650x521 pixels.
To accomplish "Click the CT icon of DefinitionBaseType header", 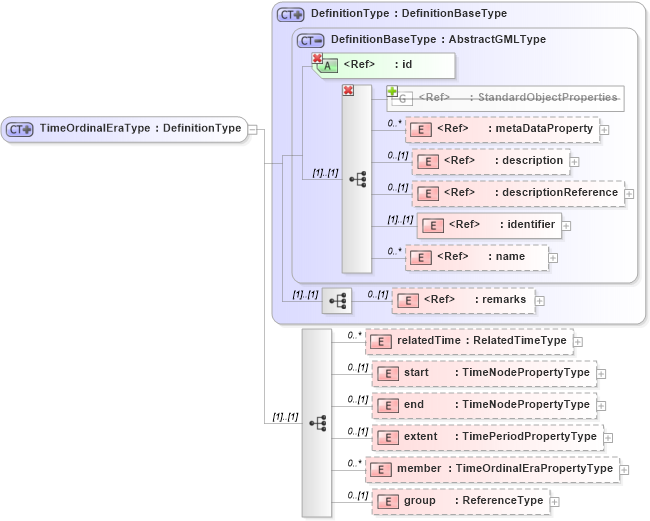I will tap(310, 41).
